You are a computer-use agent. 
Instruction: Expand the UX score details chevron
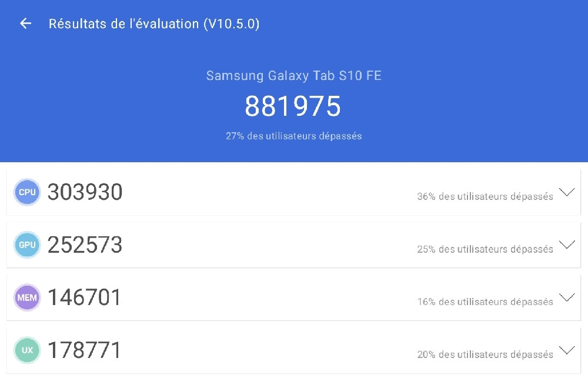pyautogui.click(x=567, y=350)
